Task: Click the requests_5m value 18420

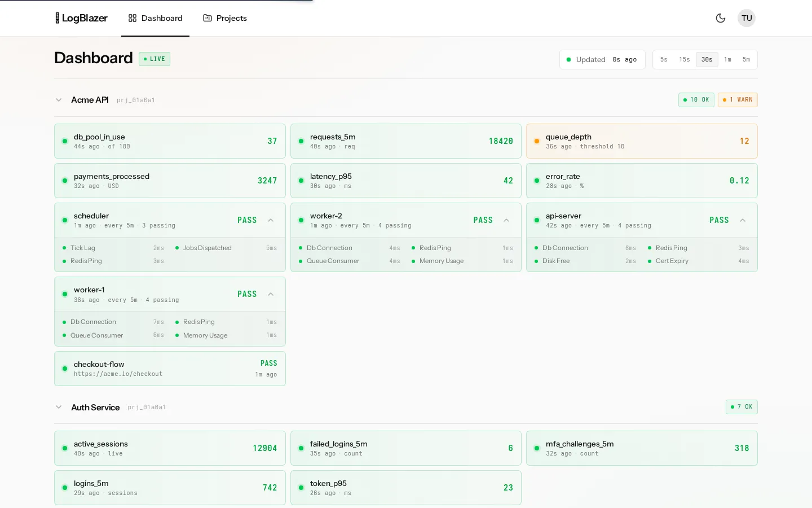Action: pyautogui.click(x=501, y=141)
